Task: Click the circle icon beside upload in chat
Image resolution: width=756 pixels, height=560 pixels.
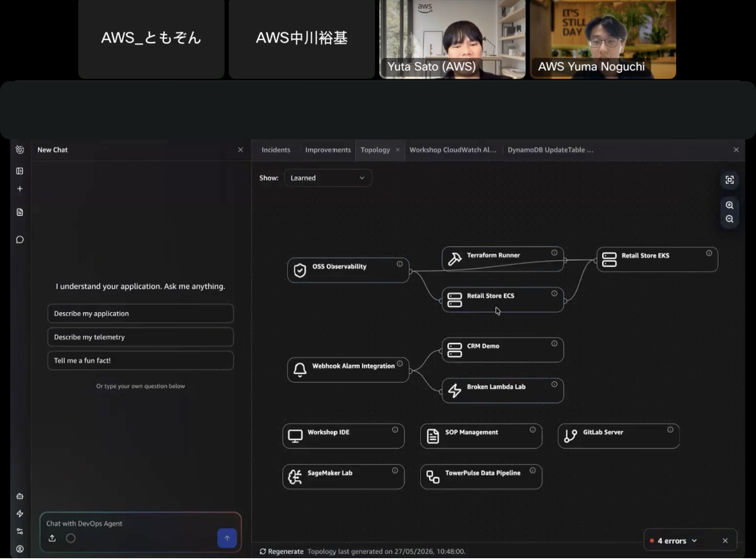Action: pos(71,538)
